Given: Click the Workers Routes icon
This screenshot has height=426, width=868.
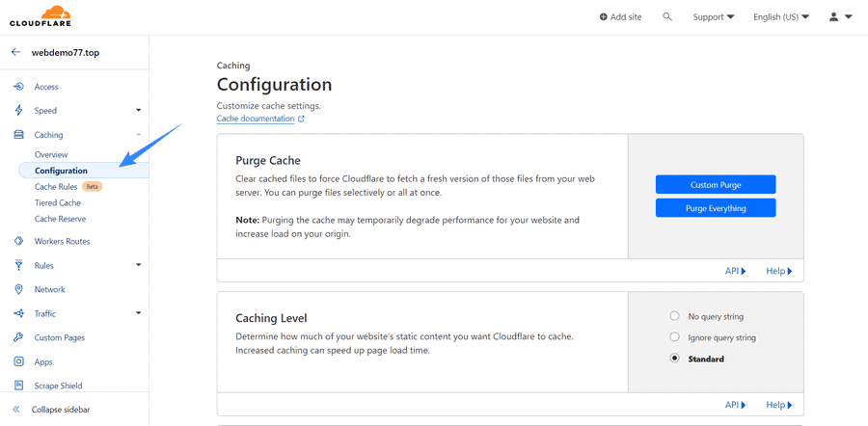Looking at the screenshot, I should (19, 241).
